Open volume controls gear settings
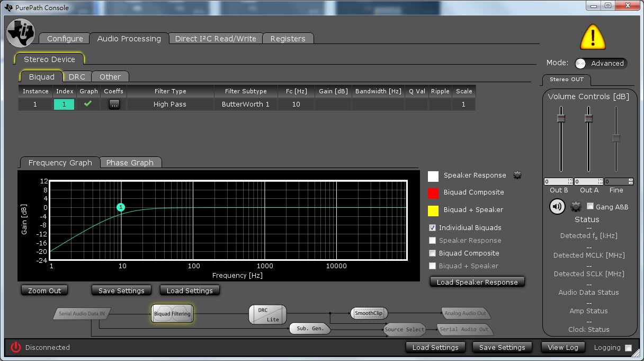Image resolution: width=644 pixels, height=361 pixels. tap(576, 207)
